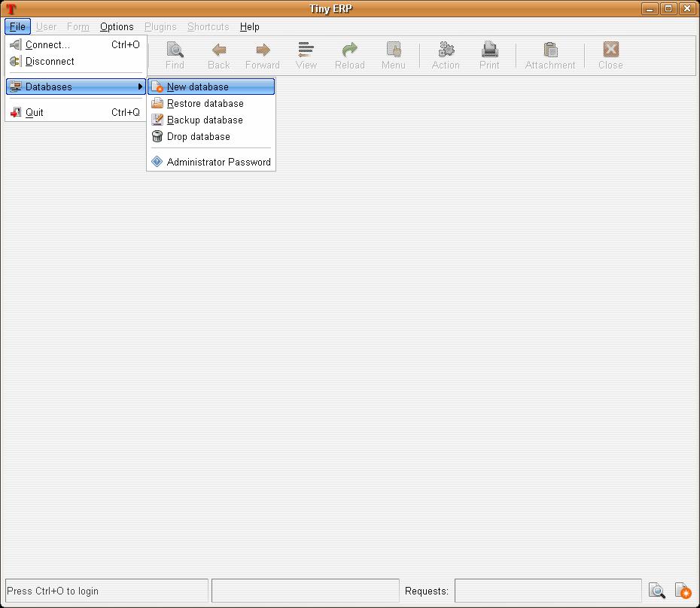Click the status bar new request icon
The width and height of the screenshot is (700, 608).
coord(683,591)
